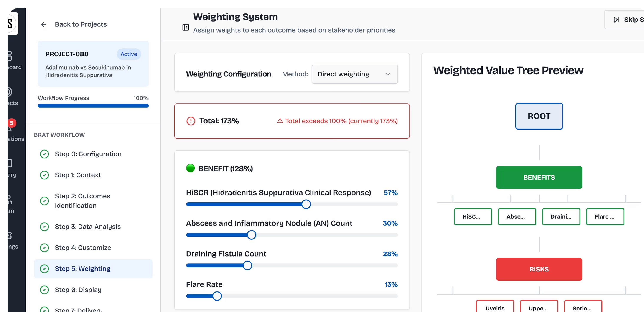Open Step 5: Weighting
This screenshot has height=312, width=644.
pyautogui.click(x=82, y=269)
